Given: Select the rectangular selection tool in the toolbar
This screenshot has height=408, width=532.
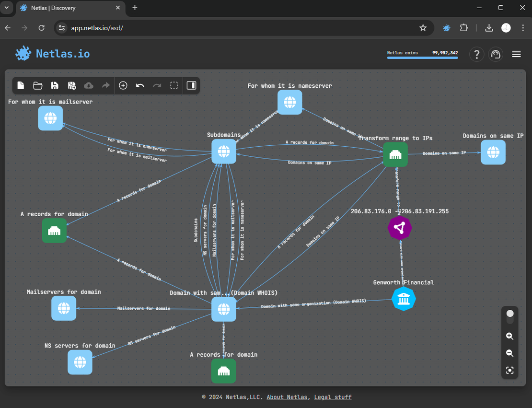Looking at the screenshot, I should pos(174,85).
